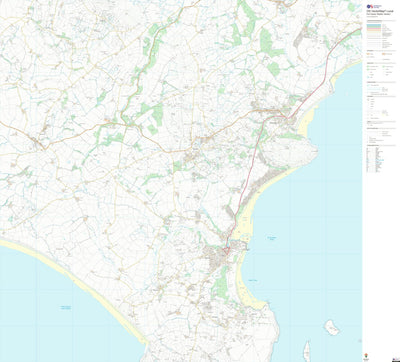Click the blue sea label in the southwest bay

(x=66, y=308)
